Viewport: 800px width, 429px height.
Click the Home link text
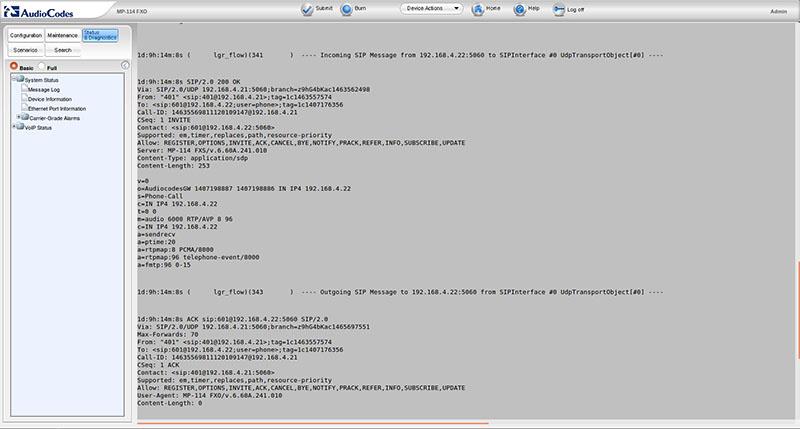point(493,8)
